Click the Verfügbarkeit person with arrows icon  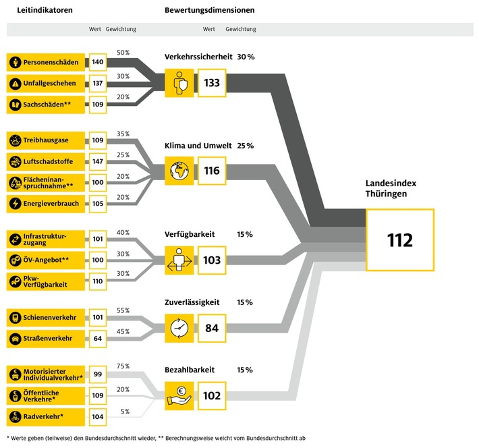[179, 260]
